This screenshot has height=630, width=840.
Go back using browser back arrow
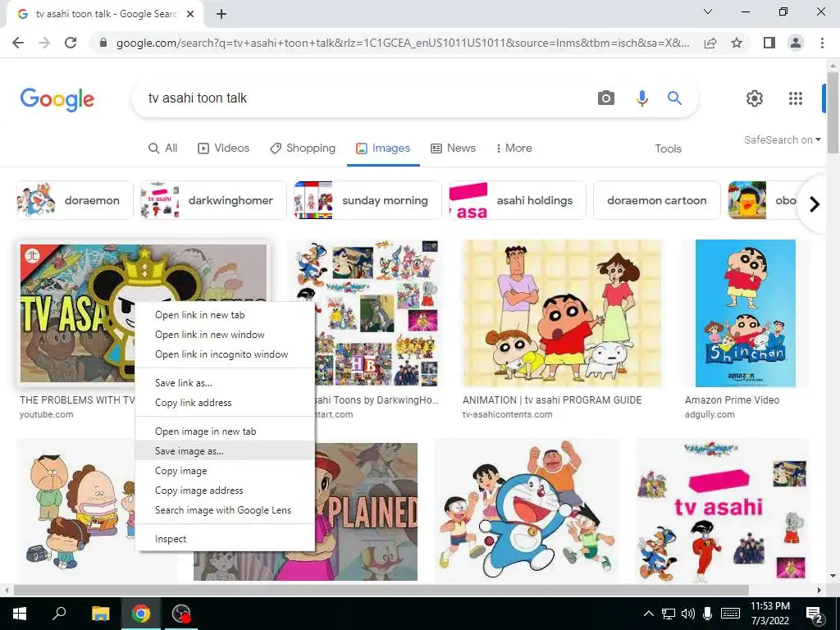[18, 43]
